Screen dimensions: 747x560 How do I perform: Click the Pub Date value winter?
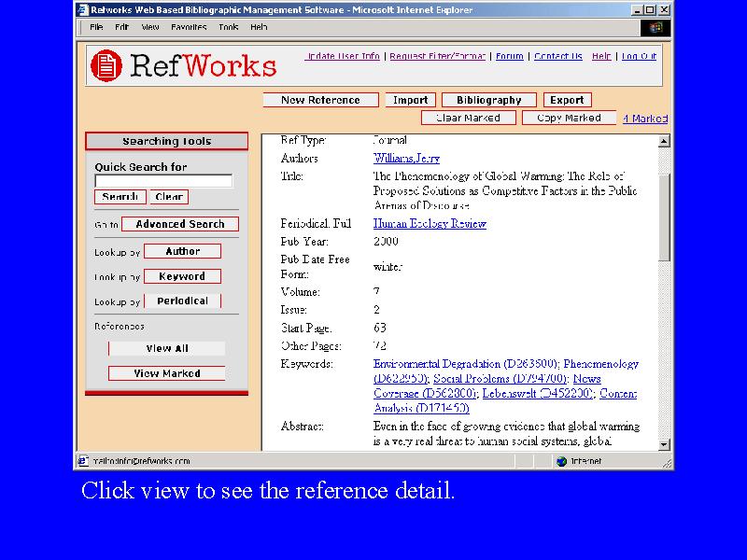coord(388,267)
